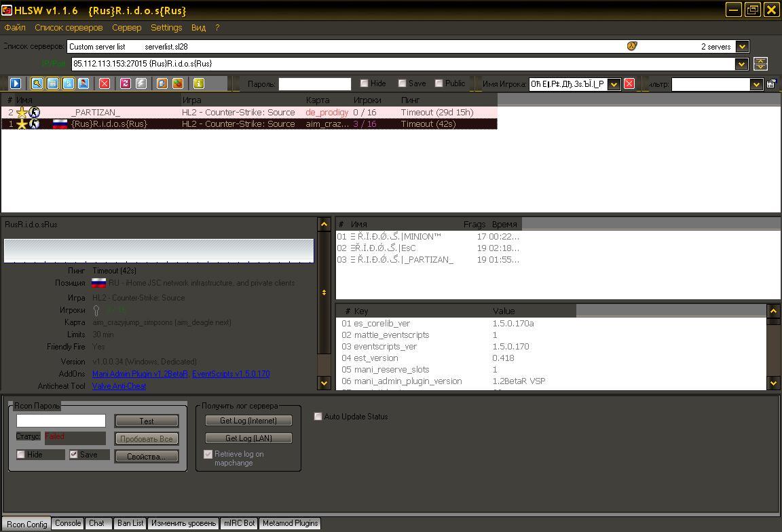Click the lightning bolt icon in toolbar

(x=141, y=83)
